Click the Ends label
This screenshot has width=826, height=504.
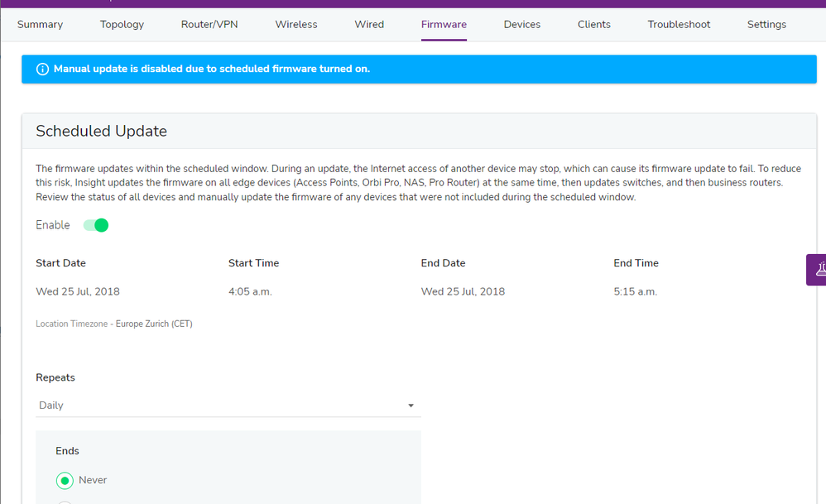67,451
